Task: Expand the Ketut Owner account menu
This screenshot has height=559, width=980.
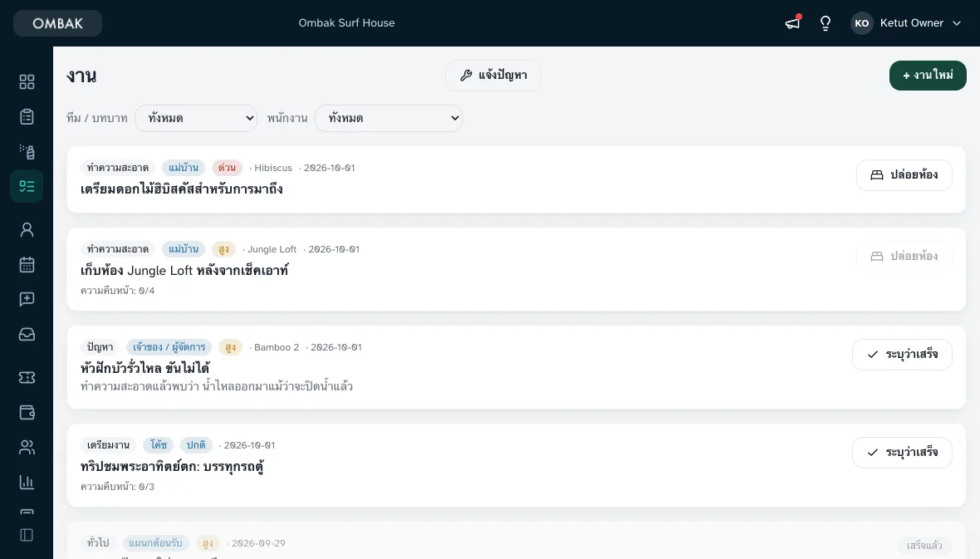Action: click(x=906, y=23)
